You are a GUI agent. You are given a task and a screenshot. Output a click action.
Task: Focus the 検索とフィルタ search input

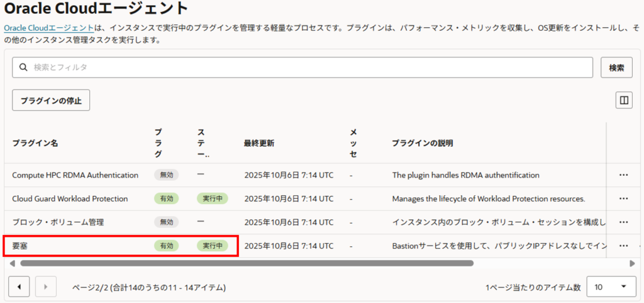coord(302,67)
